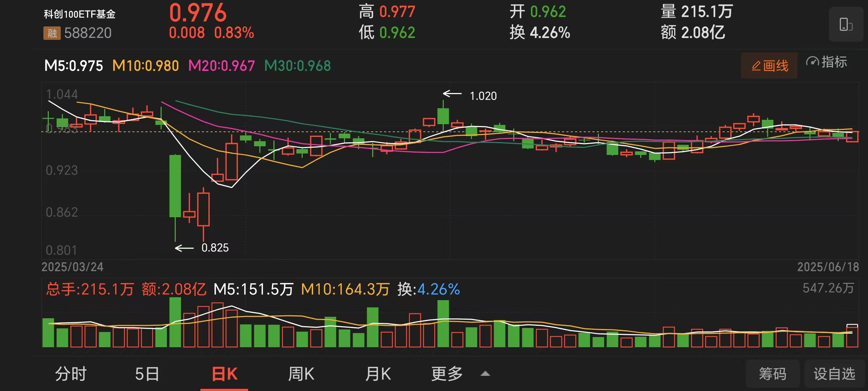Click the 额:2.08亿 label in volume panel
The width and height of the screenshot is (868, 391).
[174, 289]
